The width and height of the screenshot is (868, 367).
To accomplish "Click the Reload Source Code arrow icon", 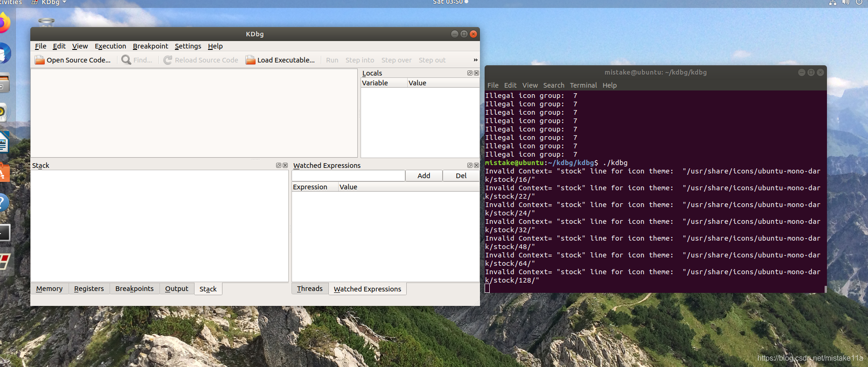I will 168,60.
